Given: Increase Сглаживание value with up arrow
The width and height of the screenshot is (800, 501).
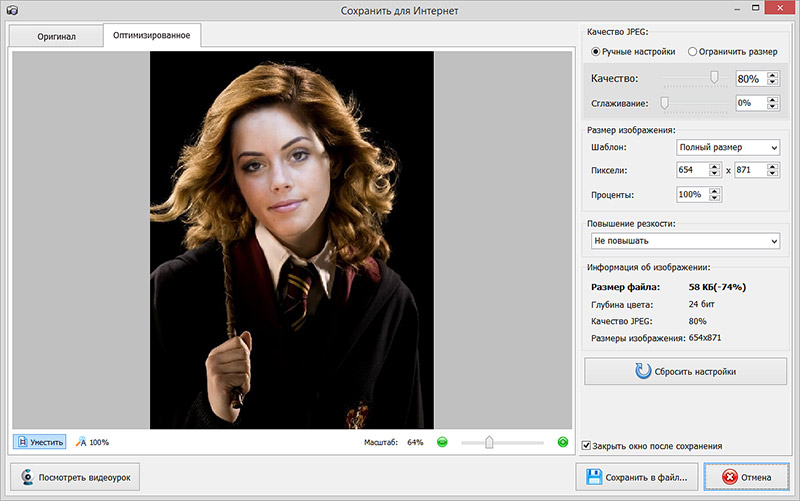Looking at the screenshot, I should (x=772, y=99).
